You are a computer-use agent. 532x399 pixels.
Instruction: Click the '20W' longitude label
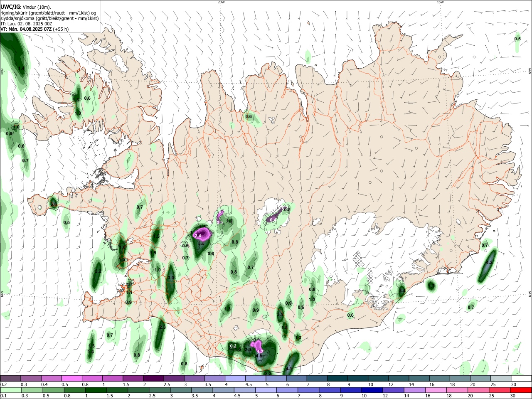point(221,2)
